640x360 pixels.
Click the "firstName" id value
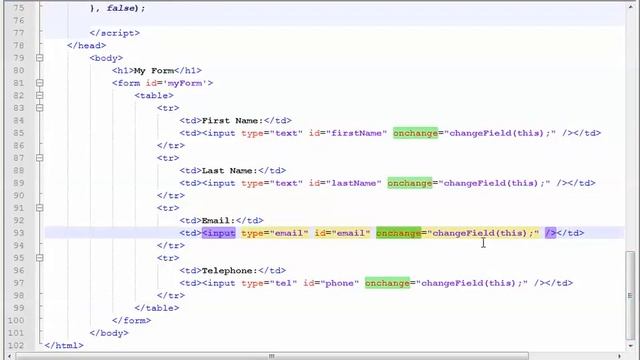click(x=356, y=133)
